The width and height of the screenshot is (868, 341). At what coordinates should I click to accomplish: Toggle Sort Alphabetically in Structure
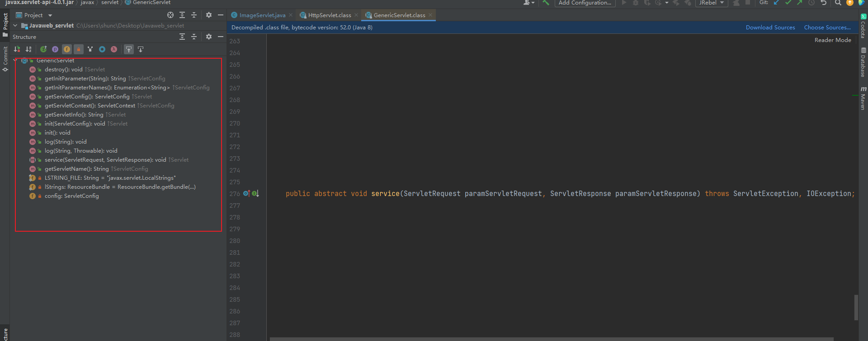point(29,49)
